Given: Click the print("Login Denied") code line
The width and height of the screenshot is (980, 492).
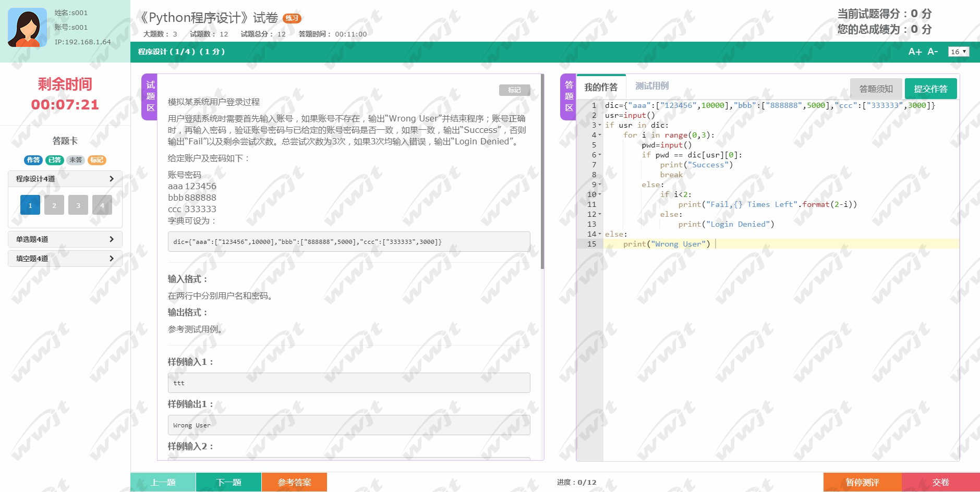Looking at the screenshot, I should [726, 224].
